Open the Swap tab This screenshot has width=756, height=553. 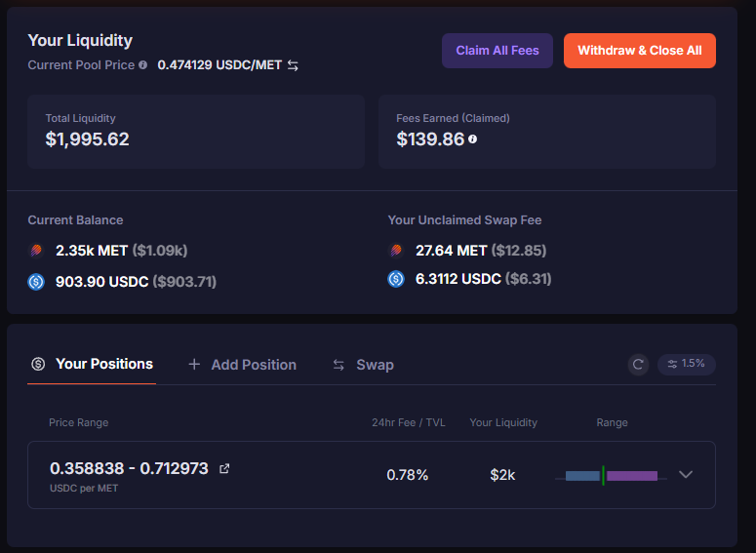[363, 365]
